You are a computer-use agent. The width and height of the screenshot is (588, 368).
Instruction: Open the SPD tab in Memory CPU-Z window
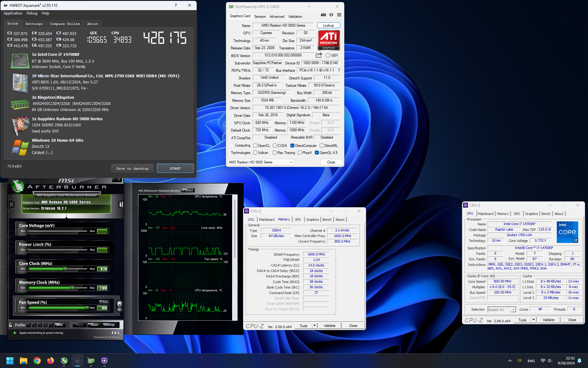298,220
